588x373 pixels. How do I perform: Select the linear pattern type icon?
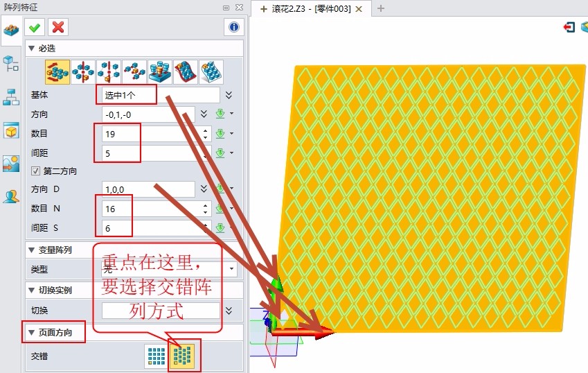coord(57,71)
